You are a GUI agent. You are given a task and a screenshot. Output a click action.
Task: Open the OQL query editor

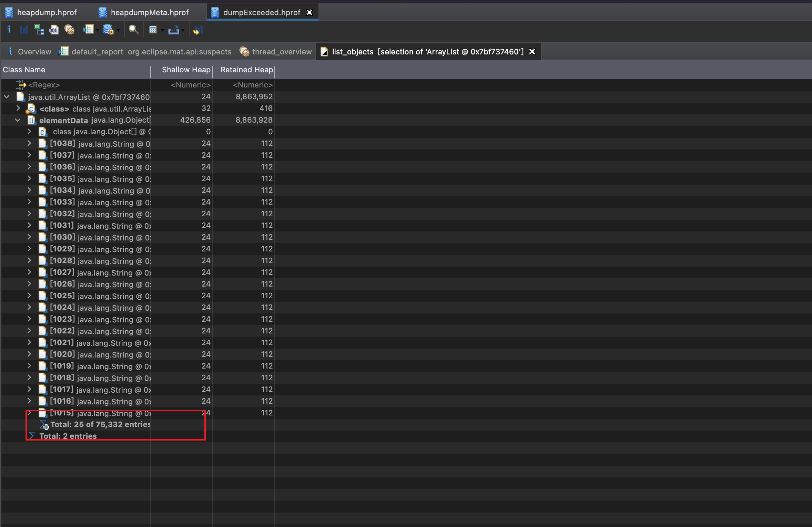[x=54, y=30]
